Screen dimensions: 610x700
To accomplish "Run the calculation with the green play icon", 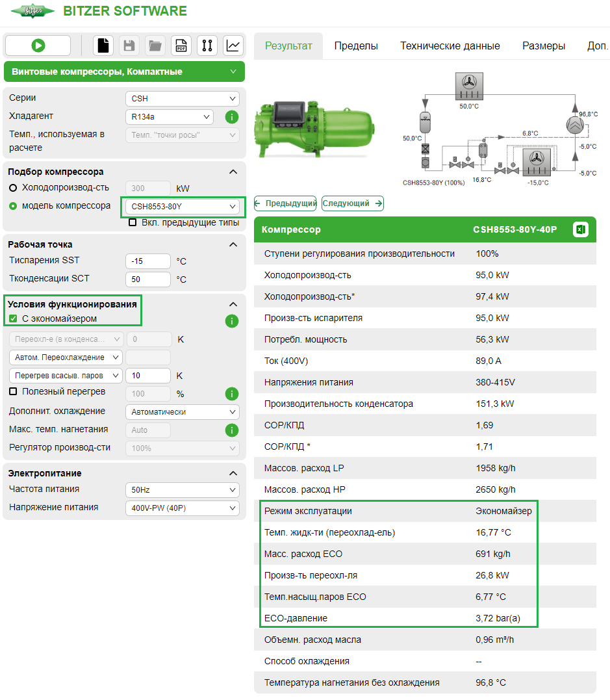I will coord(38,45).
